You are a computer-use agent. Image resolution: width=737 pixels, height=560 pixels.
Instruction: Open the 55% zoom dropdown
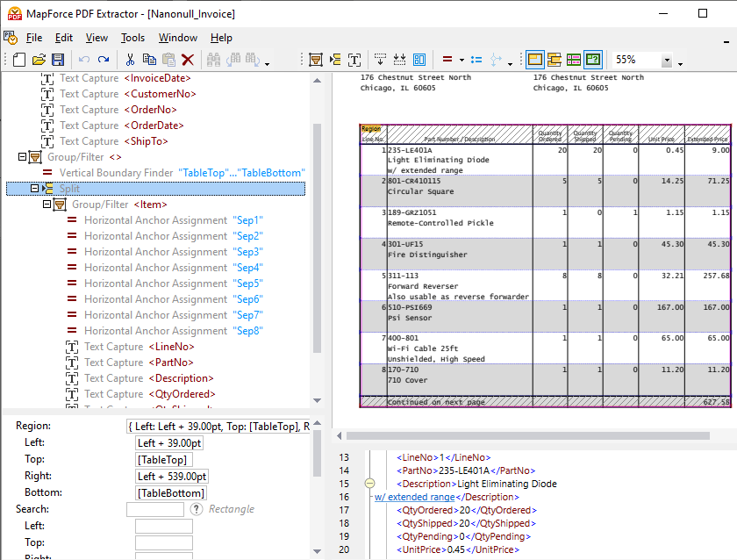click(667, 61)
